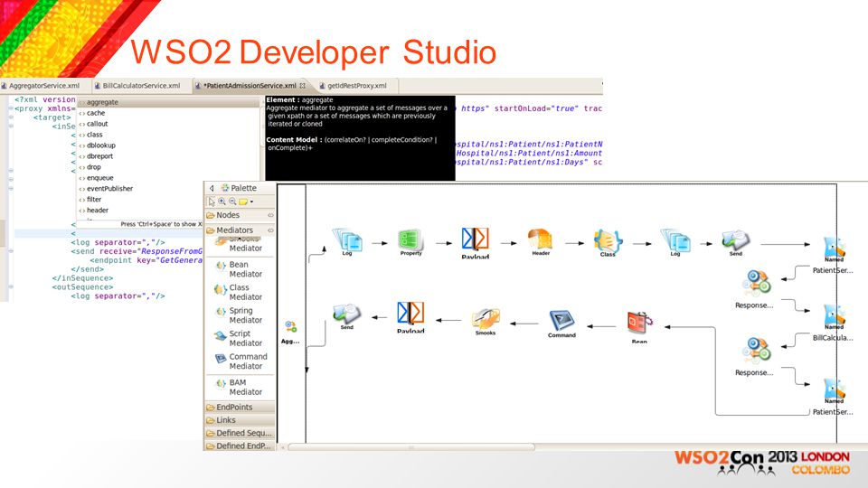The width and height of the screenshot is (868, 488).
Task: Pick Class Mediator from palette
Action: (x=239, y=292)
